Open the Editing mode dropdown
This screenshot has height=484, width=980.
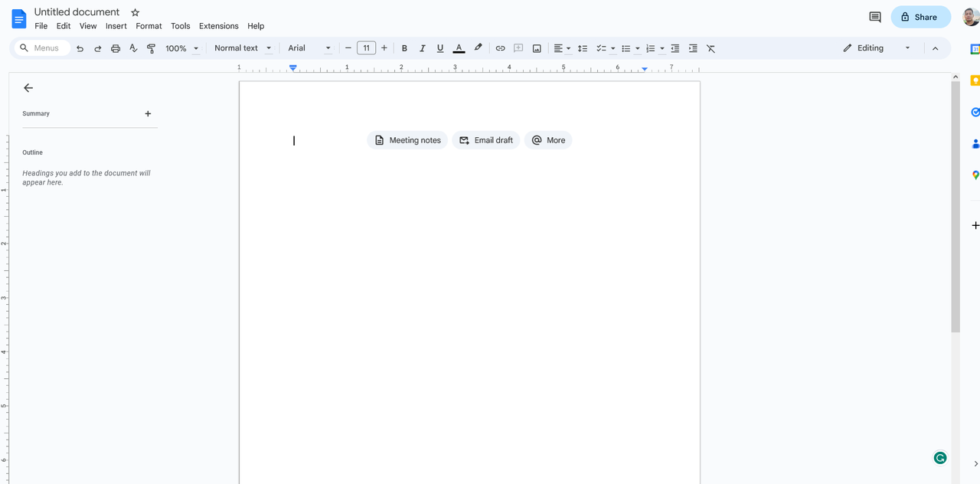click(877, 48)
